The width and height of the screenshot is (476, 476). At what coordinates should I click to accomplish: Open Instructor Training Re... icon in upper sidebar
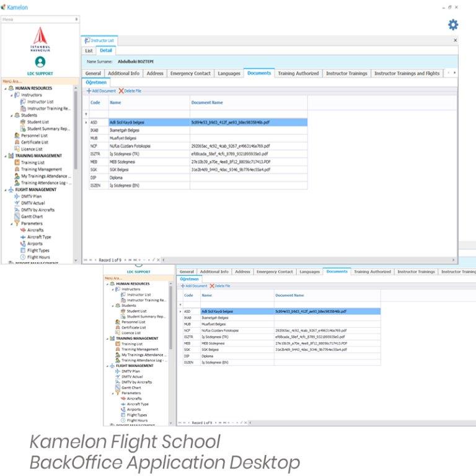(x=23, y=108)
